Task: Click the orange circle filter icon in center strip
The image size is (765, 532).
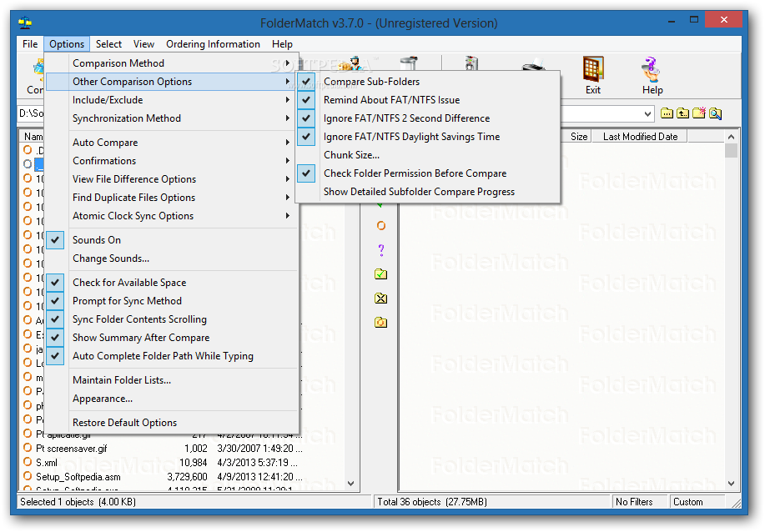Action: (381, 225)
